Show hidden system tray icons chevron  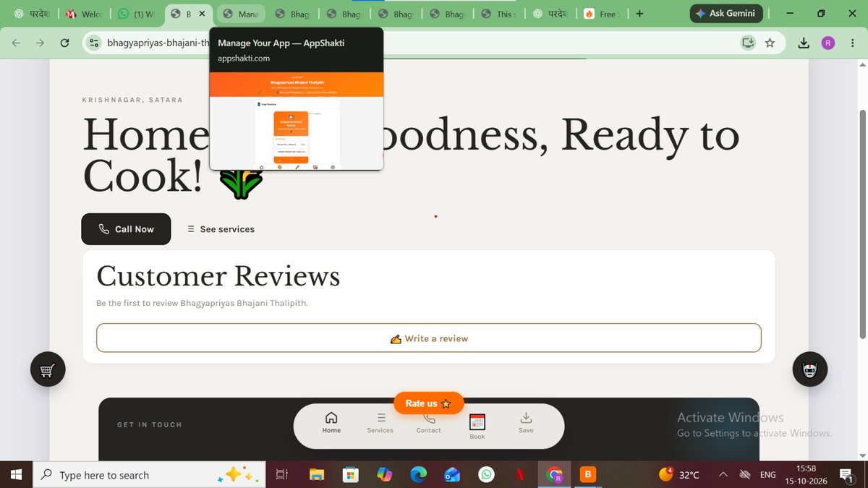click(x=723, y=475)
